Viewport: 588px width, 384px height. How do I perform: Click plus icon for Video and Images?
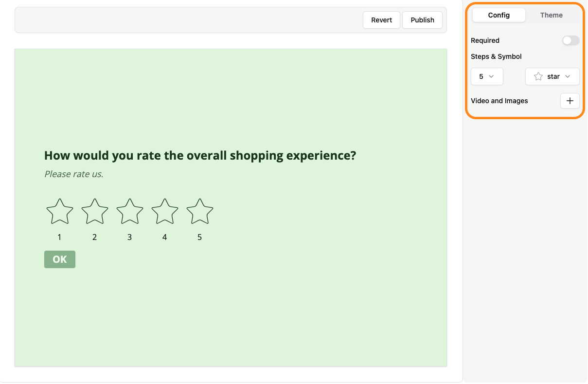pyautogui.click(x=570, y=101)
